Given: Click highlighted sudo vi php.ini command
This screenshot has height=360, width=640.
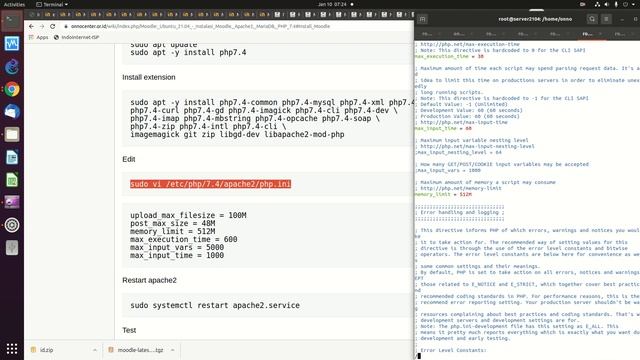Looking at the screenshot, I should click(211, 184).
